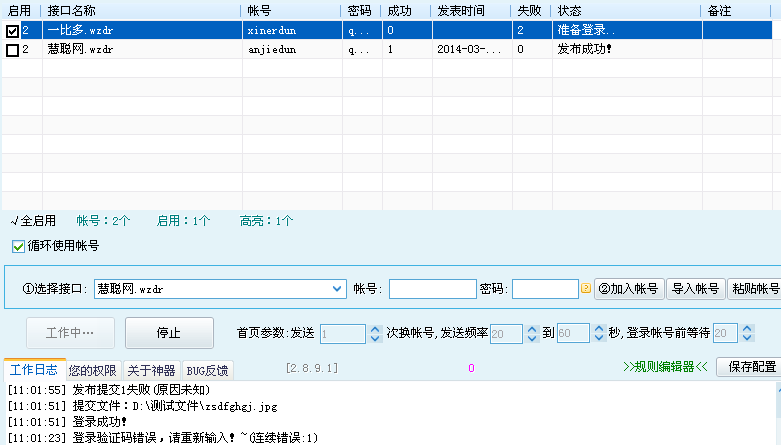Increase 登录帐号前等待 value up arrow
Screen dimensions: 781x445
[x=747, y=329]
